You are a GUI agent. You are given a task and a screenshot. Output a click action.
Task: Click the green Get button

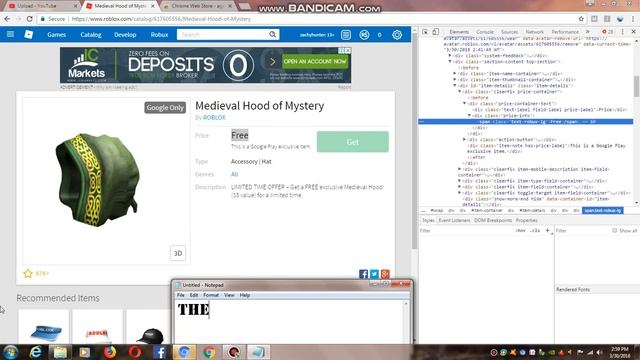[353, 142]
